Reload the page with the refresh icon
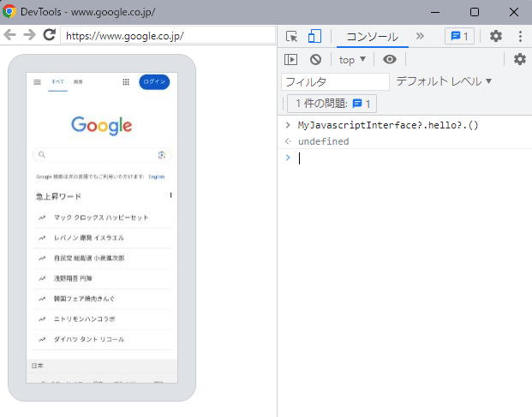532x417 pixels. pyautogui.click(x=50, y=34)
